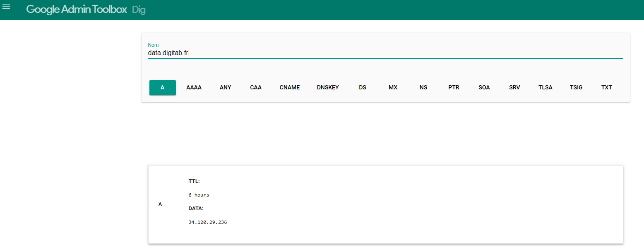Click the '6 hours' TTL value
This screenshot has width=644, height=252.
(199, 195)
